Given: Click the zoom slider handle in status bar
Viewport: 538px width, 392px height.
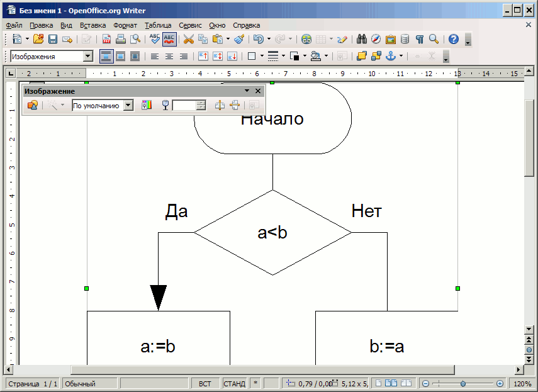Looking at the screenshot, I should [463, 383].
